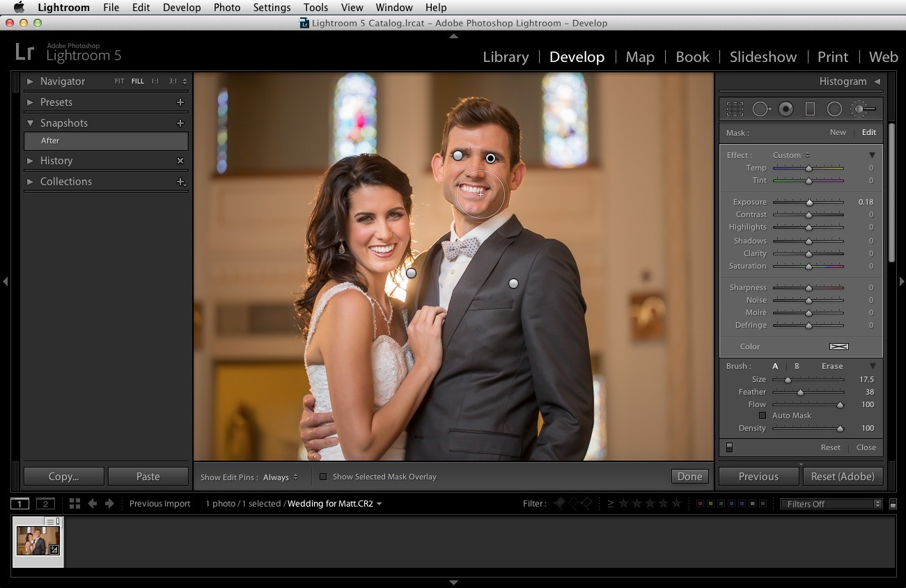This screenshot has height=588, width=906.
Task: Switch to the Library module
Action: coord(506,57)
